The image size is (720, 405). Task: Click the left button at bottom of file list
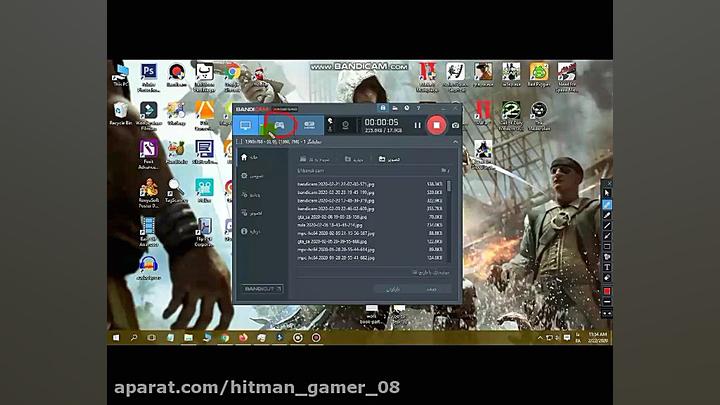(393, 289)
